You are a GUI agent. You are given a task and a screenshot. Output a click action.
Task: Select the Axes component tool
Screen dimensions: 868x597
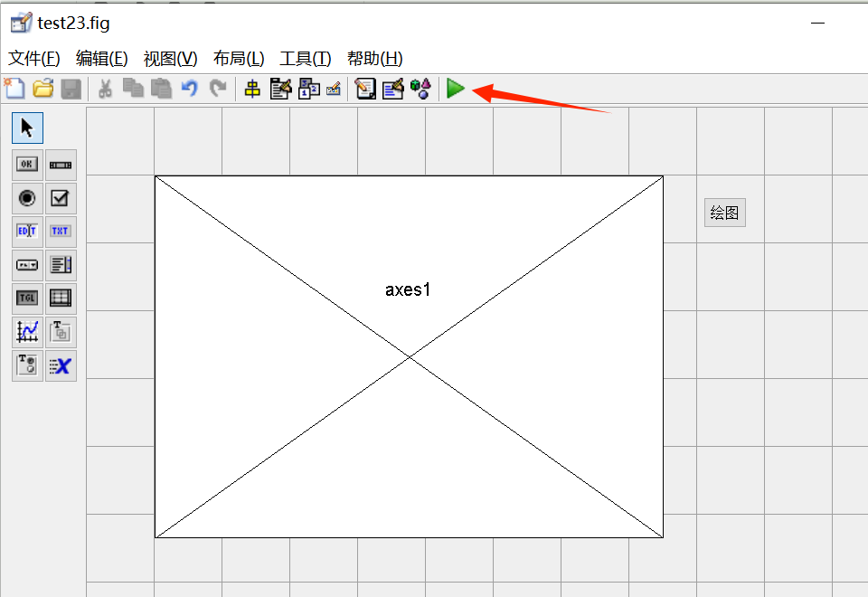coord(27,331)
